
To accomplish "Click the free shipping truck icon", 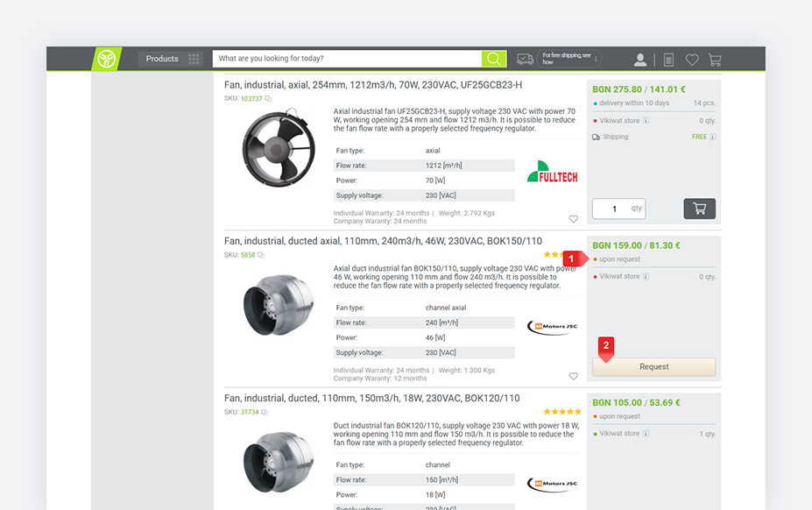I will (x=525, y=59).
